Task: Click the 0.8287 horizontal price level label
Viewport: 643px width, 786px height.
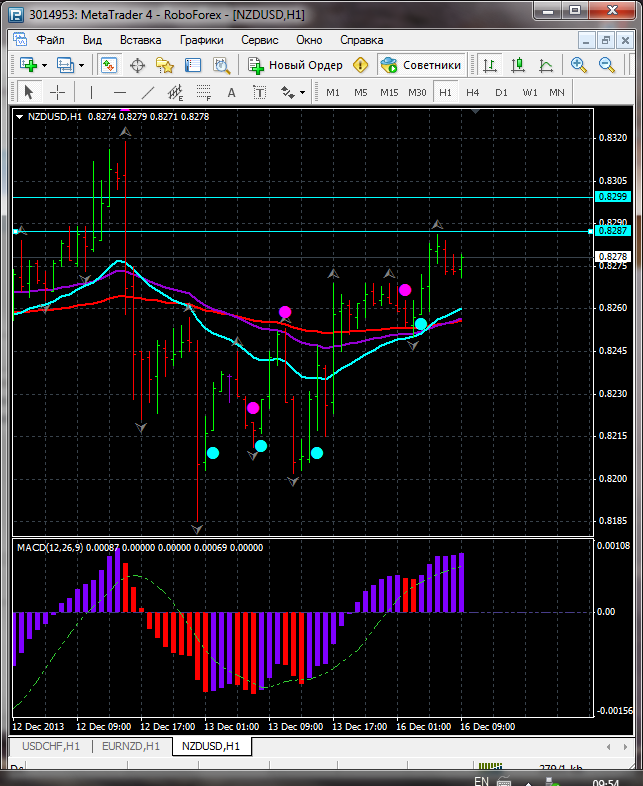Action: tap(611, 230)
